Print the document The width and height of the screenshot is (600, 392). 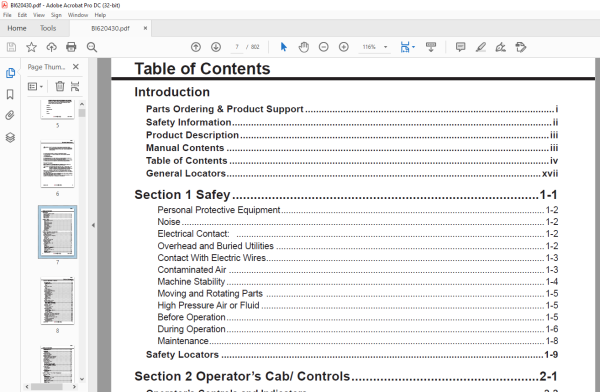(71, 47)
